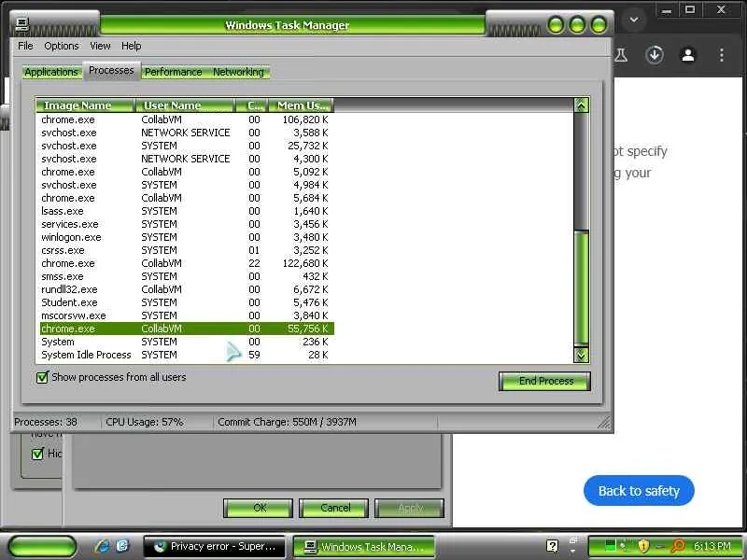Sort by Mem Usage column header
The image size is (747, 560).
click(301, 105)
